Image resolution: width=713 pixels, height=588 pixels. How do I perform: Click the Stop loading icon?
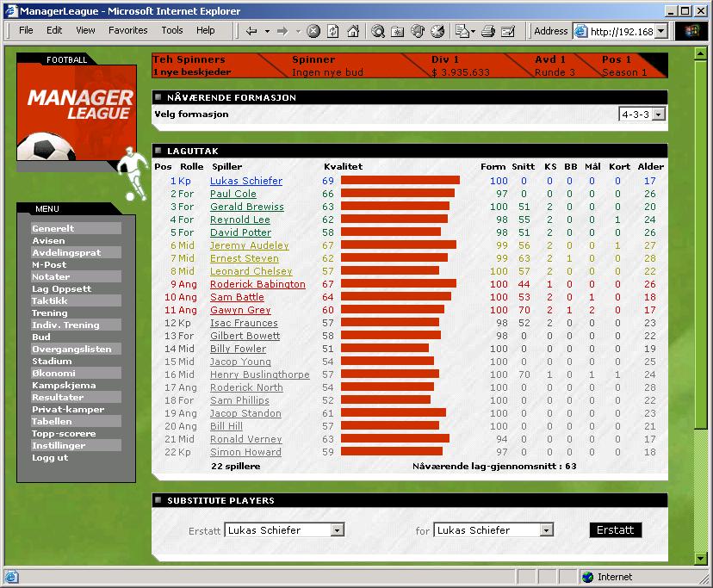pyautogui.click(x=313, y=31)
